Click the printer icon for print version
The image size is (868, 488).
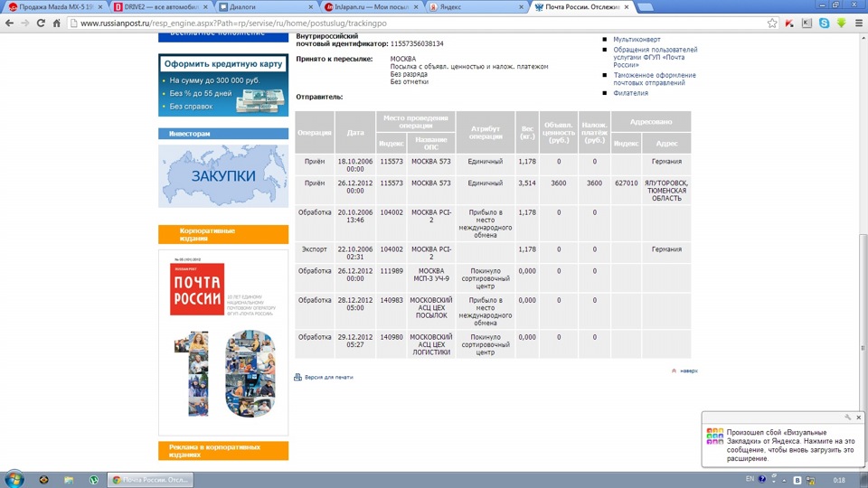click(297, 377)
